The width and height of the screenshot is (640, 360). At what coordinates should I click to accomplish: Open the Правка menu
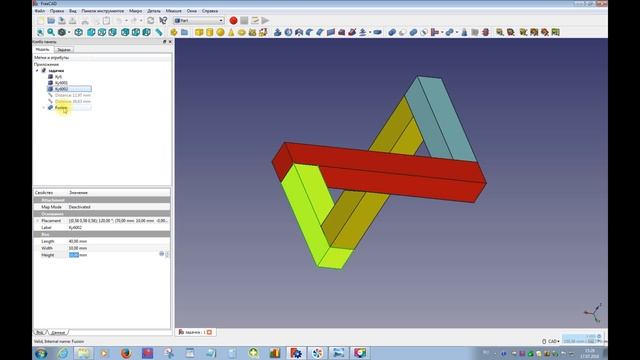[x=57, y=11]
